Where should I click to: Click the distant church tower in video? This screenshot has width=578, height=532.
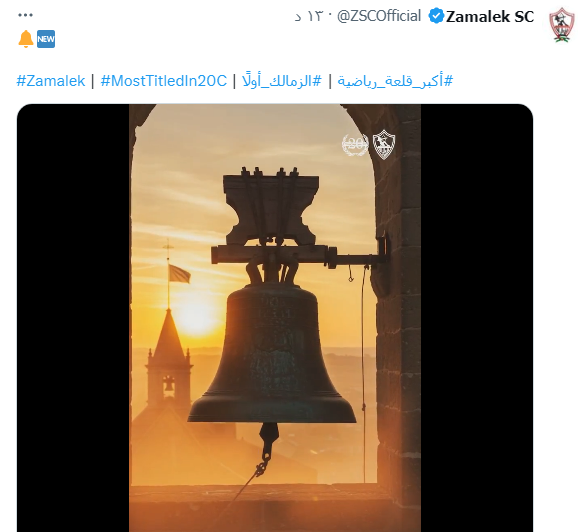pyautogui.click(x=169, y=361)
